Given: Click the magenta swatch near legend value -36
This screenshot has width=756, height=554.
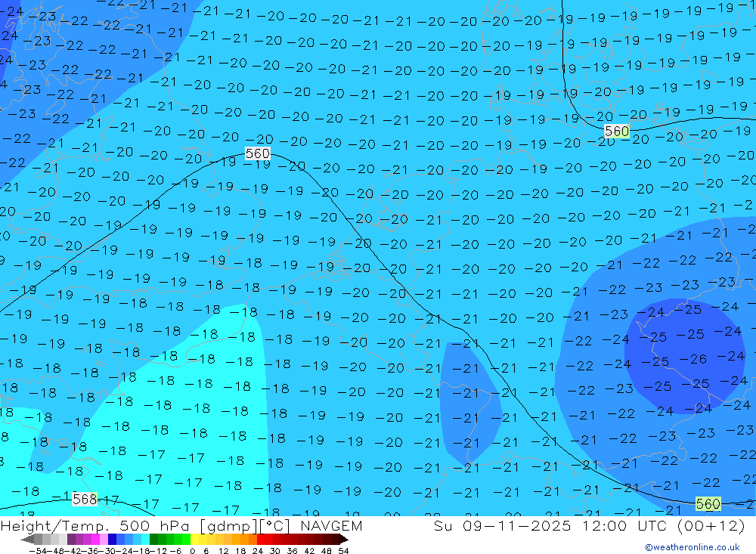Looking at the screenshot, I should [x=95, y=539].
